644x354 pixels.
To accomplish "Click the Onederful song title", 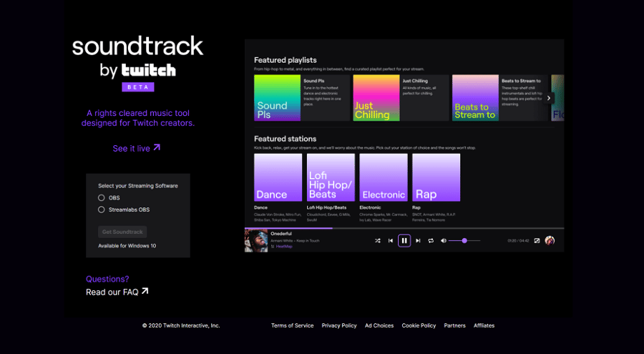I will point(281,234).
